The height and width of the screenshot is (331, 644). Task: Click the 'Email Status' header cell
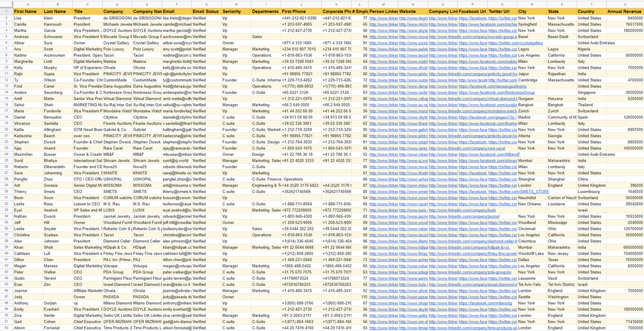point(206,11)
